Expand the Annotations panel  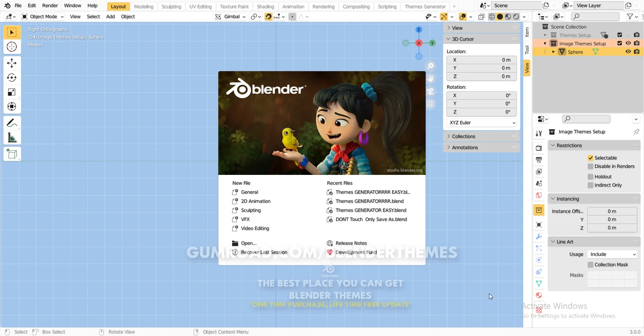[482, 147]
